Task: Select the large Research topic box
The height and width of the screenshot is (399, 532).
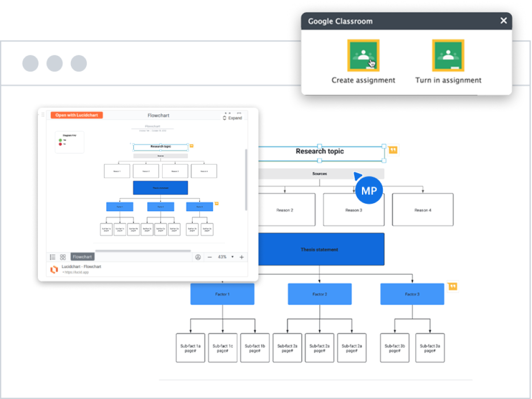Action: 321,153
